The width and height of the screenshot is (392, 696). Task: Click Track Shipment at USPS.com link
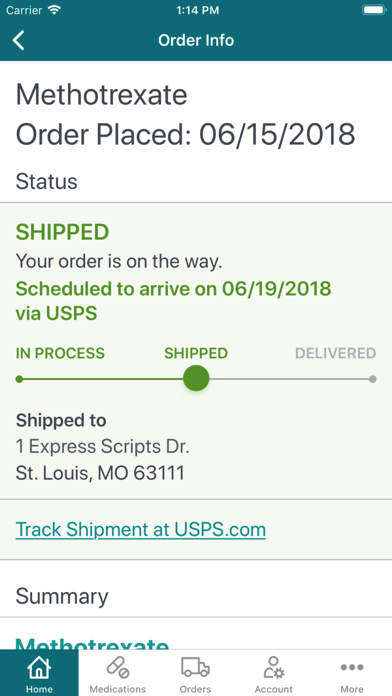[x=141, y=529]
